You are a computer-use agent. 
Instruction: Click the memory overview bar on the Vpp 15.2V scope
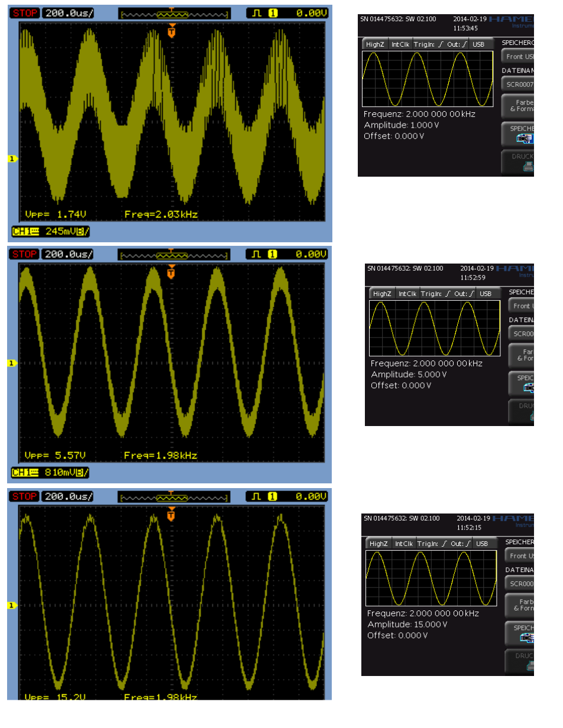tap(173, 497)
